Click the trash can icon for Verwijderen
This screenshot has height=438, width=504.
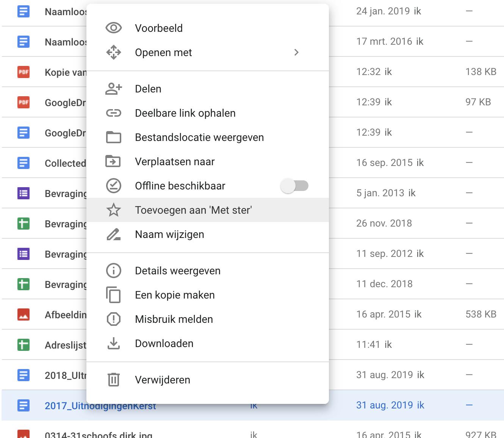click(x=113, y=380)
